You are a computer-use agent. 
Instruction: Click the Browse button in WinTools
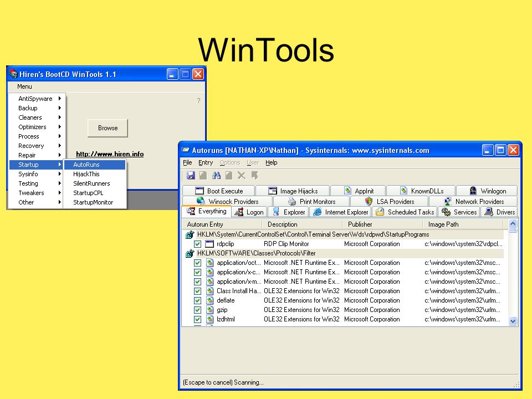(x=108, y=128)
